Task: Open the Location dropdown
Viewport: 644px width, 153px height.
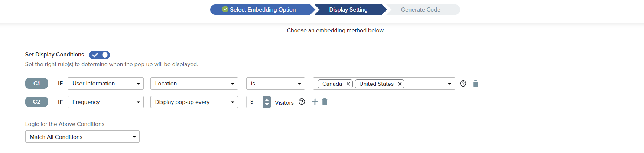Action: tap(194, 84)
